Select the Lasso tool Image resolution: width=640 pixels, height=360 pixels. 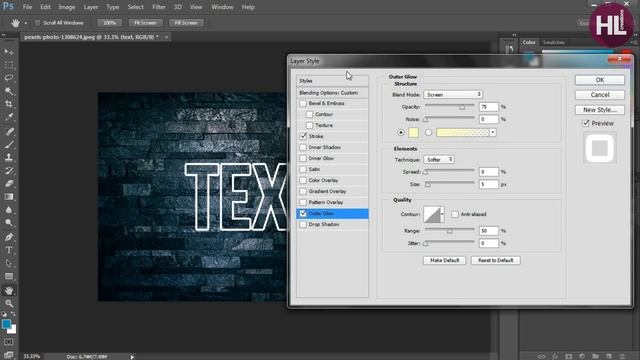[x=9, y=78]
